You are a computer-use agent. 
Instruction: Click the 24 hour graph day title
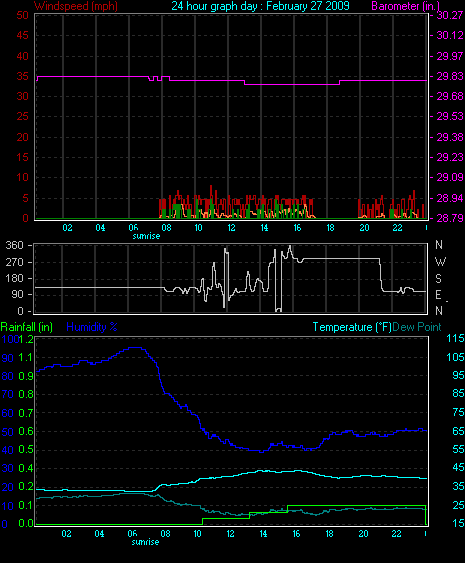(x=260, y=6)
